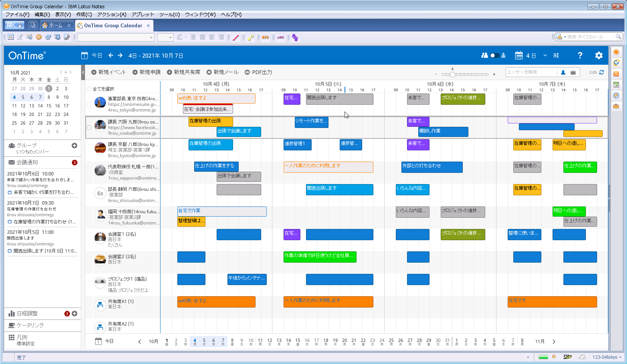Open OnTime settings gear icon
Screen dimensions: 627x364
click(x=599, y=55)
